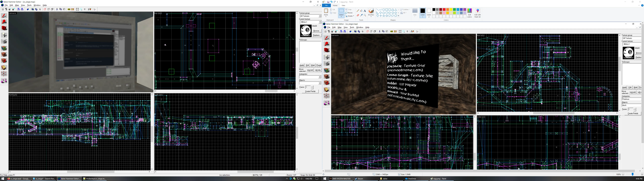The width and height of the screenshot is (644, 181).
Task: Choose the Entity tool in left Hammer window
Action: [4, 35]
